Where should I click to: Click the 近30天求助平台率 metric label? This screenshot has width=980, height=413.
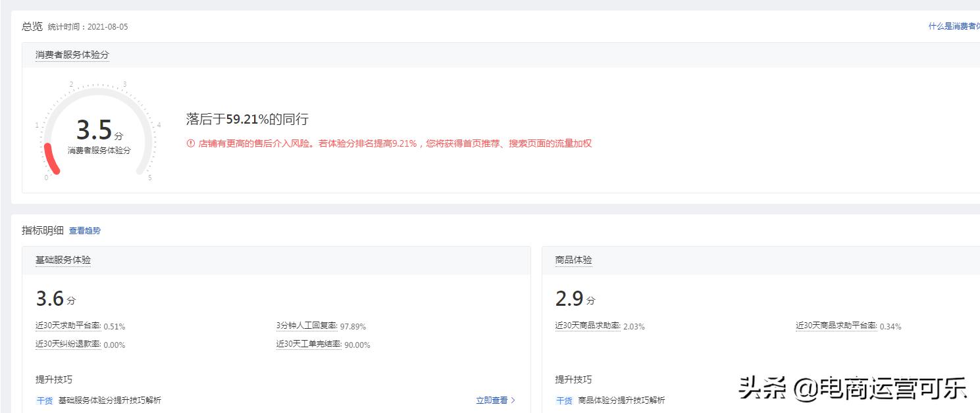pos(68,326)
